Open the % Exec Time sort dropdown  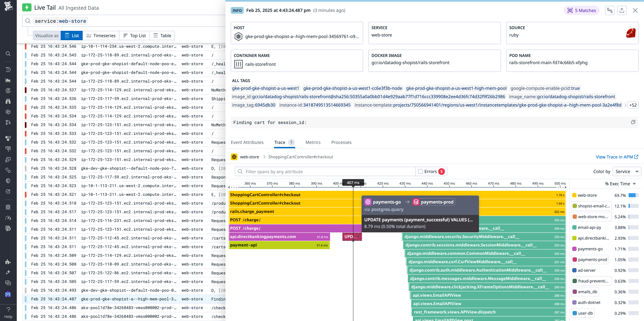(x=620, y=184)
